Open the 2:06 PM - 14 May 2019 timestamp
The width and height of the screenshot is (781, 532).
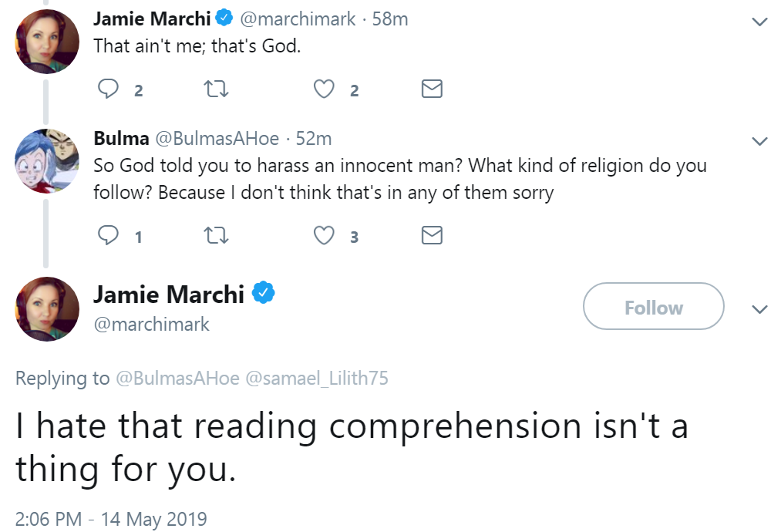(x=112, y=519)
